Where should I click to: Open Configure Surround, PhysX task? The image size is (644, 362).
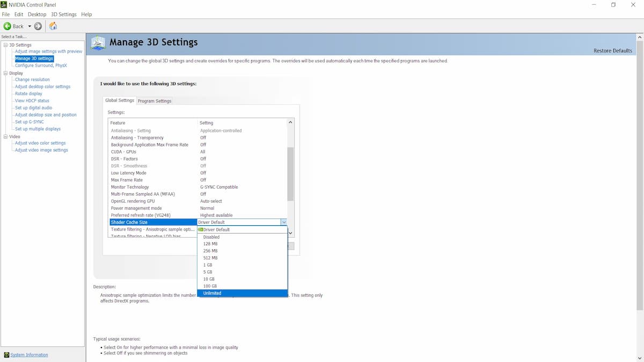tap(41, 65)
